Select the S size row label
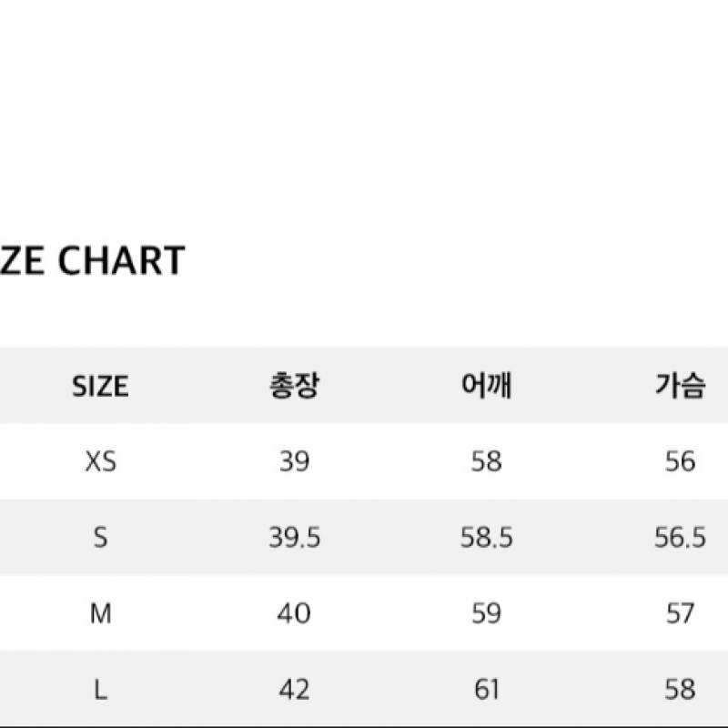Viewport: 728px width, 728px height. 101,538
